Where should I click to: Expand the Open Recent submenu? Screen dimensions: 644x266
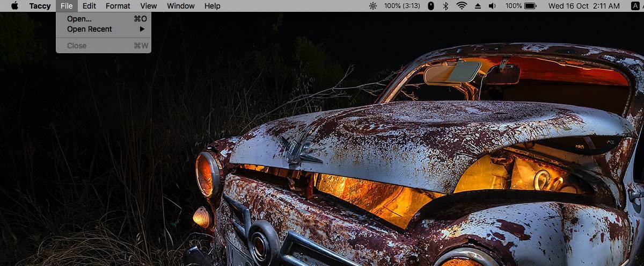104,29
